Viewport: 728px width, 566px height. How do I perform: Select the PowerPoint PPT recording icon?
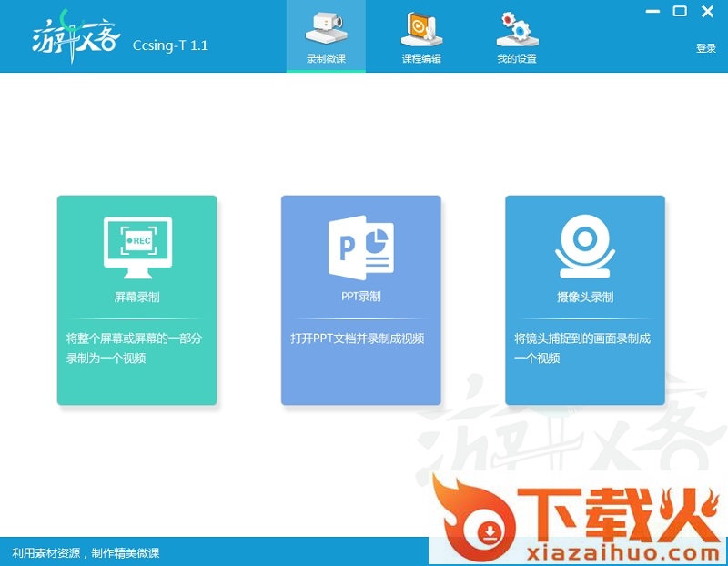pos(361,248)
